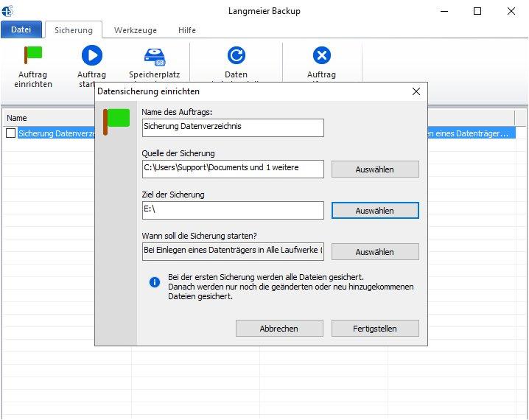The height and width of the screenshot is (420, 529).
Task: Open the Speicherplatz disk icon
Action: tap(155, 57)
